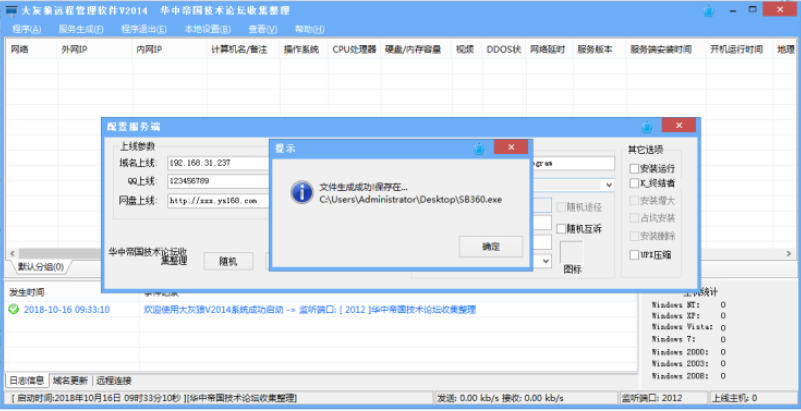Click the green check icon in the log row
The image size is (801, 411).
(14, 309)
